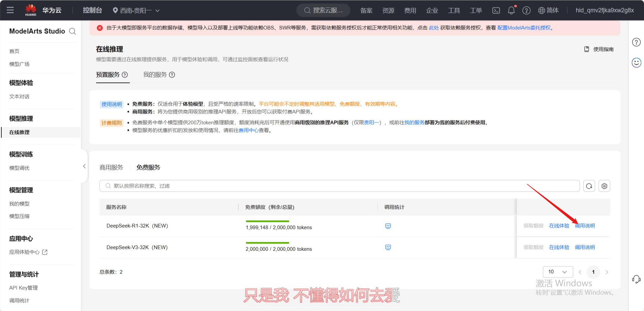Close the red error alert icon

100,28
